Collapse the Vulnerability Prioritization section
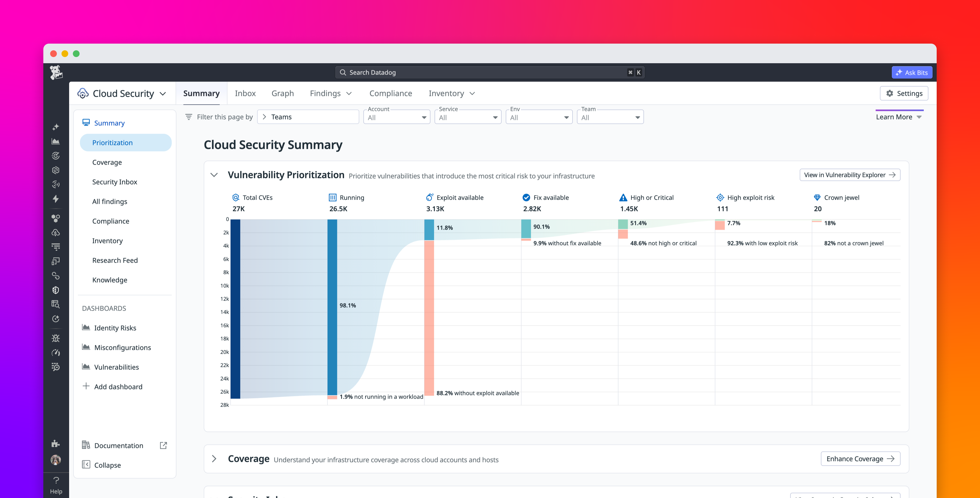This screenshot has width=980, height=498. pyautogui.click(x=214, y=175)
